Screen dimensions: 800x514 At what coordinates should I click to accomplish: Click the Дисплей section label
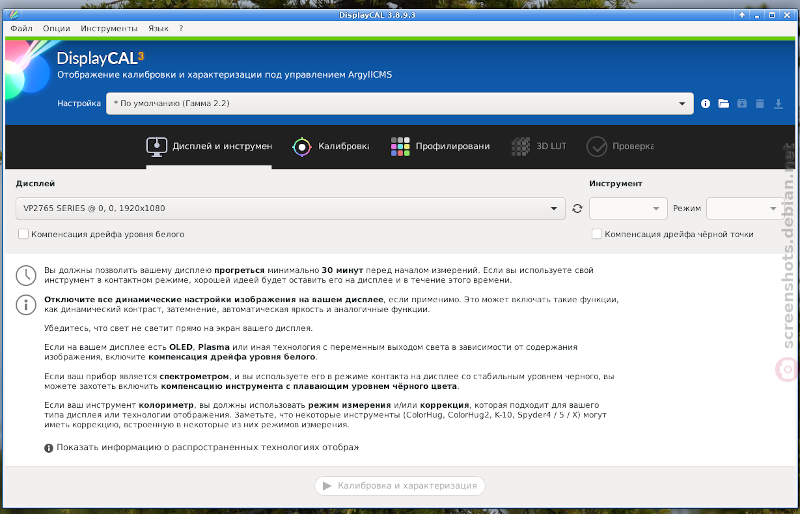pyautogui.click(x=35, y=183)
